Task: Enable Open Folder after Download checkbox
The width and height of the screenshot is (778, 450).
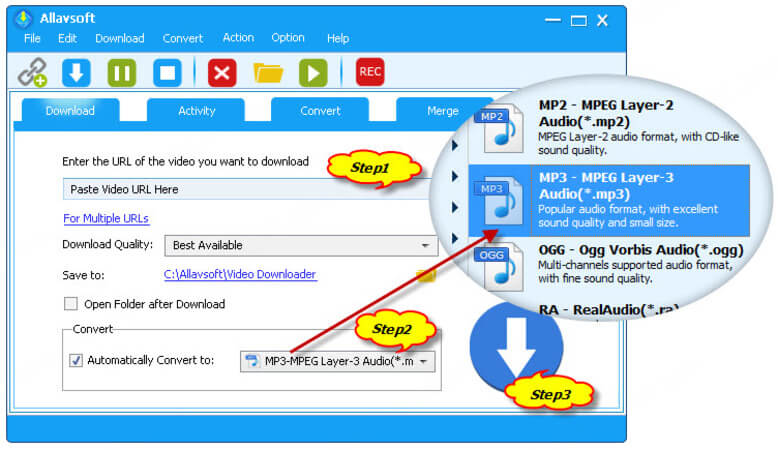Action: [x=71, y=304]
